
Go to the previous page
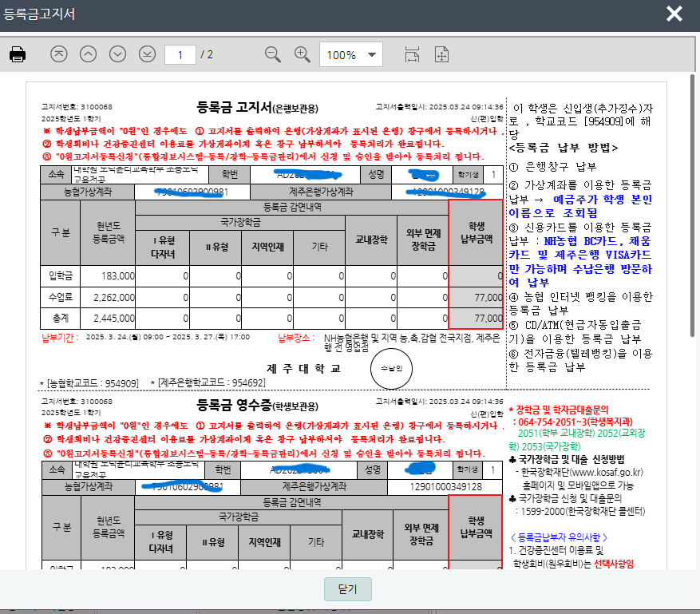click(87, 55)
